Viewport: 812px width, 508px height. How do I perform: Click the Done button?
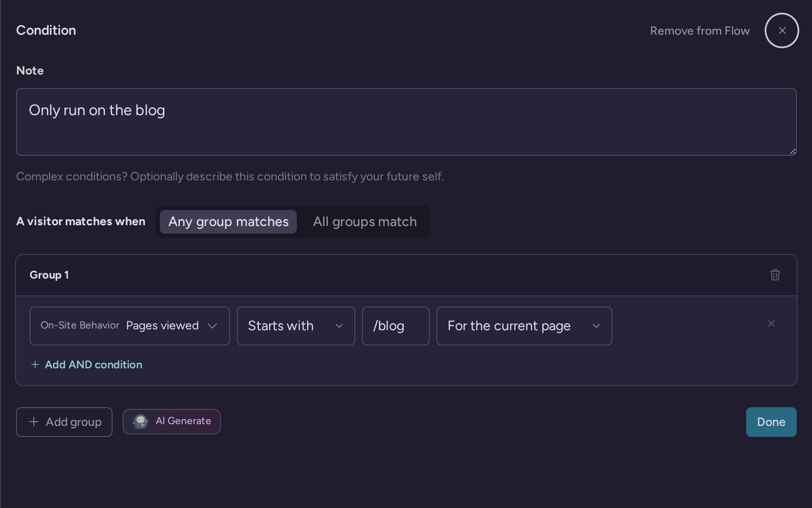coord(771,422)
